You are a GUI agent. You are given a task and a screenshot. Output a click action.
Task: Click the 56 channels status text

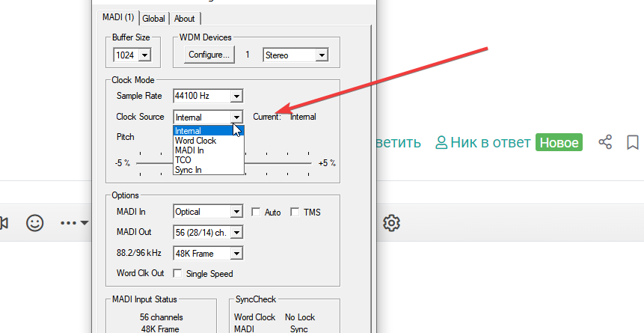[x=162, y=317]
